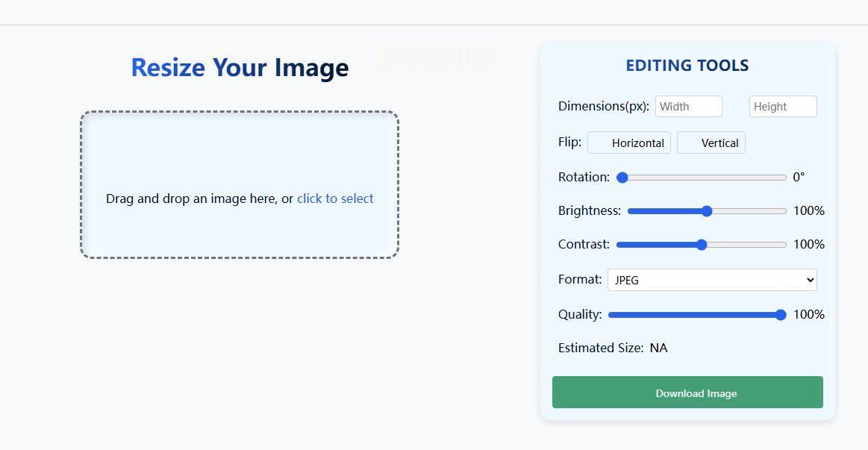Click the "Dimensions(px):" label
Image resolution: width=868 pixels, height=450 pixels.
[603, 106]
